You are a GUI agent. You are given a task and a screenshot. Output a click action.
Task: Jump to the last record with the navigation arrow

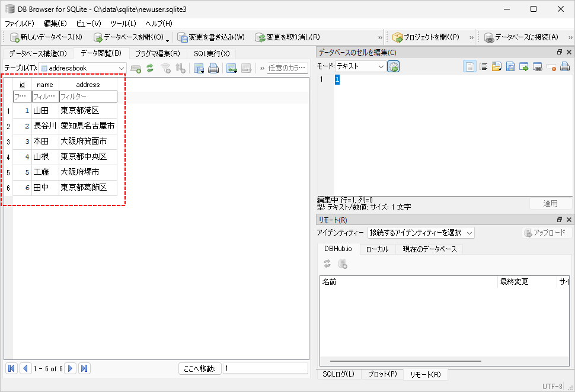pos(84,368)
